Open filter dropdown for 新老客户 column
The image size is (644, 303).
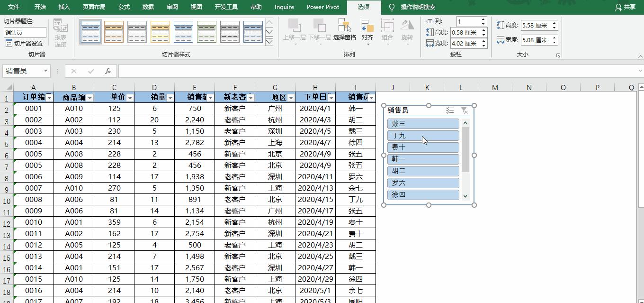tap(250, 98)
